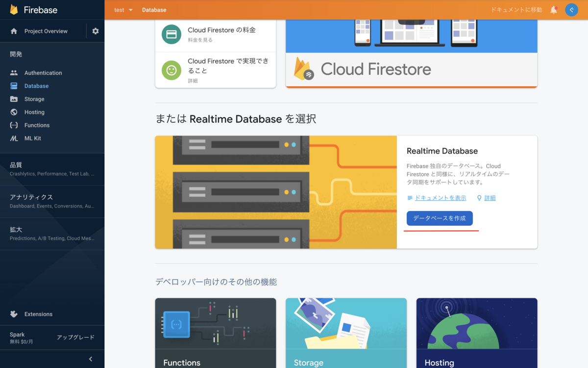Viewport: 588px width, 368px height.
Task: Click the Extensions icon in sidebar
Action: tap(14, 314)
